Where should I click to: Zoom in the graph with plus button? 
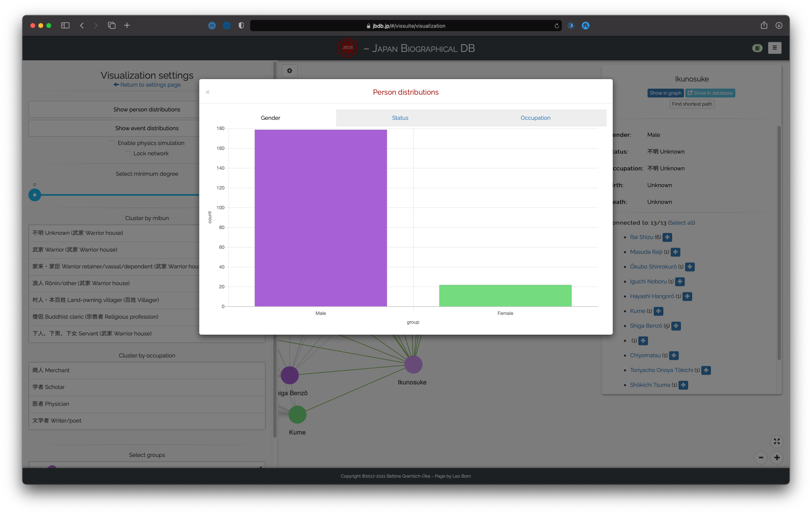[x=777, y=458]
